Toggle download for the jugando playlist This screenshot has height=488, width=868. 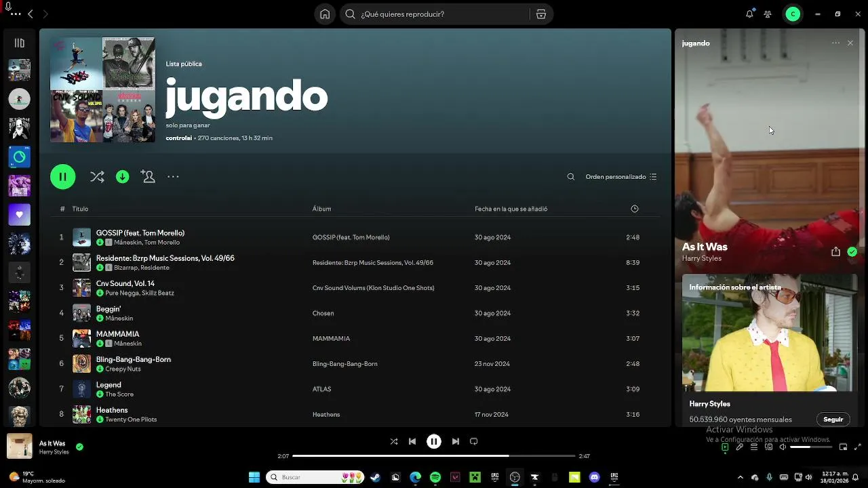click(122, 177)
